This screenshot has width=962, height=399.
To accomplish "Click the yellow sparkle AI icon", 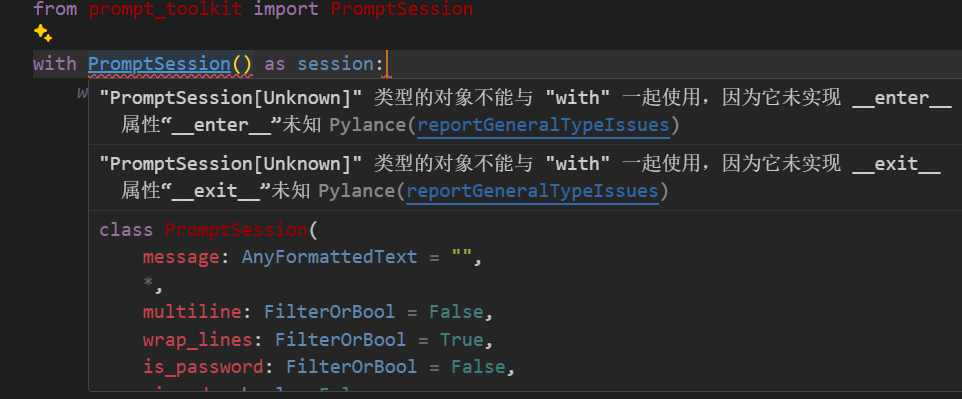I will coord(42,33).
